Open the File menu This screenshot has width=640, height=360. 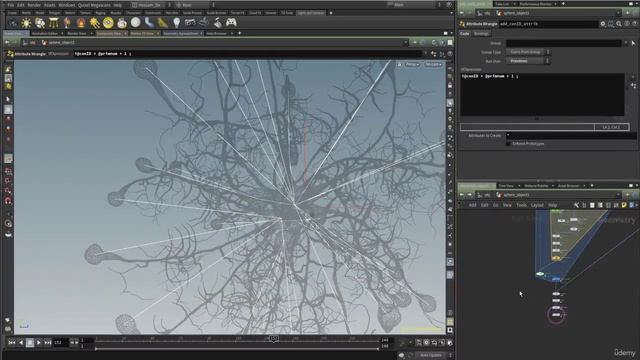pyautogui.click(x=10, y=5)
